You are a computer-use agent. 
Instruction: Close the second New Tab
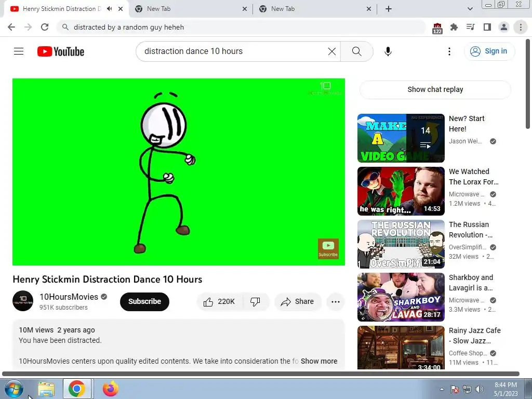pyautogui.click(x=369, y=9)
